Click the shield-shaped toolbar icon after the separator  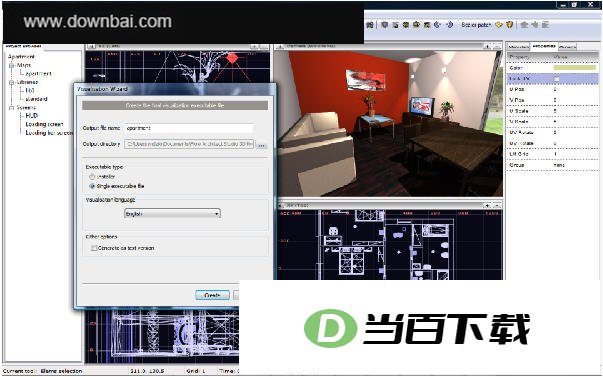pyautogui.click(x=384, y=25)
